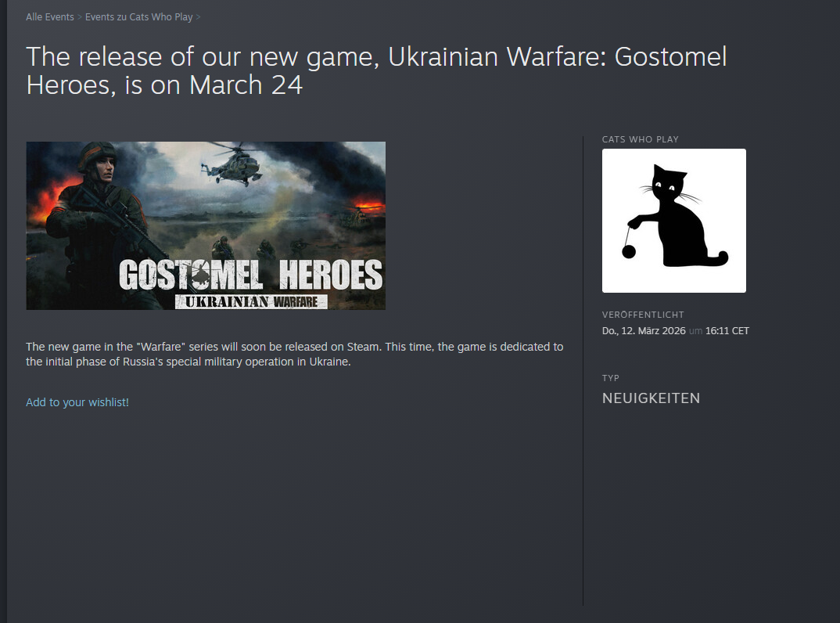
Task: Click the GOSTOMEL HEROES logo text
Action: 251,275
